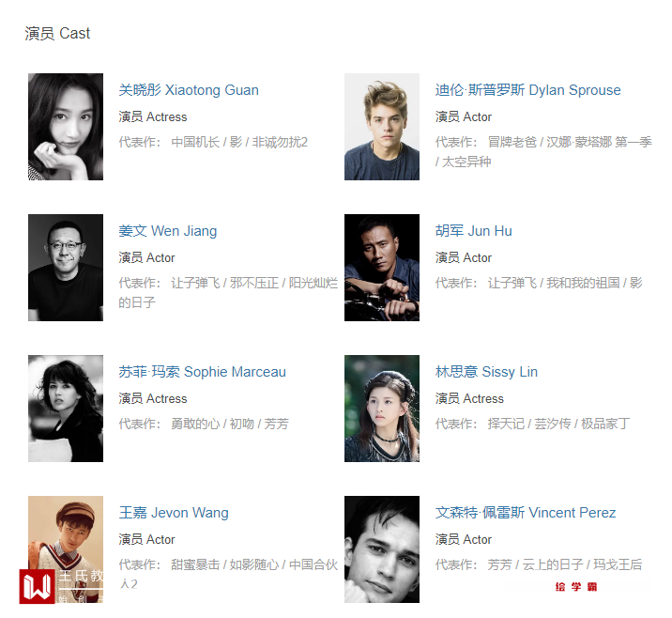Open Sissy Lin's portrait photo

click(x=382, y=409)
